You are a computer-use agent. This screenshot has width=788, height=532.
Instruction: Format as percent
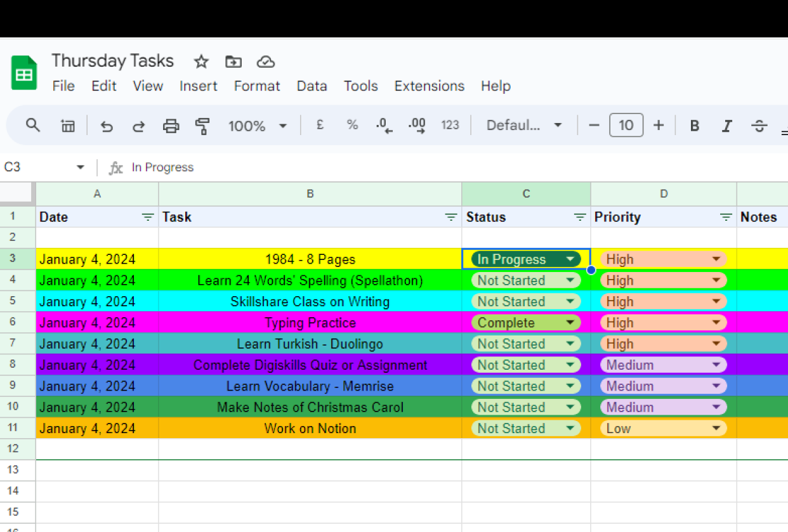tap(352, 126)
